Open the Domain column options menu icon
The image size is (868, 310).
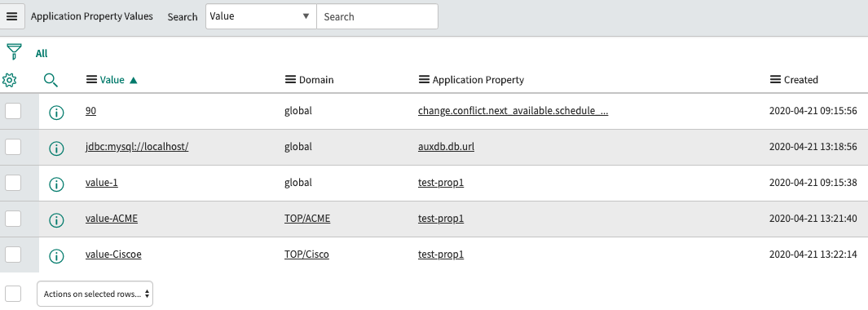tap(290, 80)
